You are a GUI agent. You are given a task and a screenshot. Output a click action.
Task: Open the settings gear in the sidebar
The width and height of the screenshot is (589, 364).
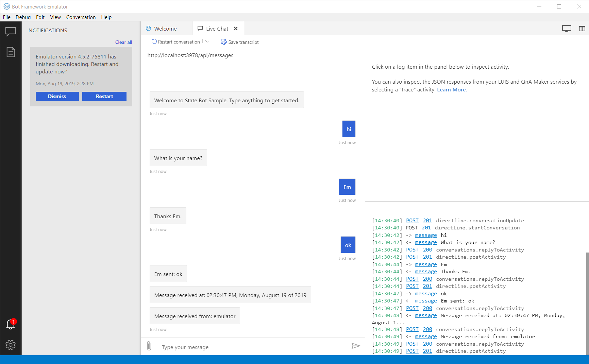(11, 345)
